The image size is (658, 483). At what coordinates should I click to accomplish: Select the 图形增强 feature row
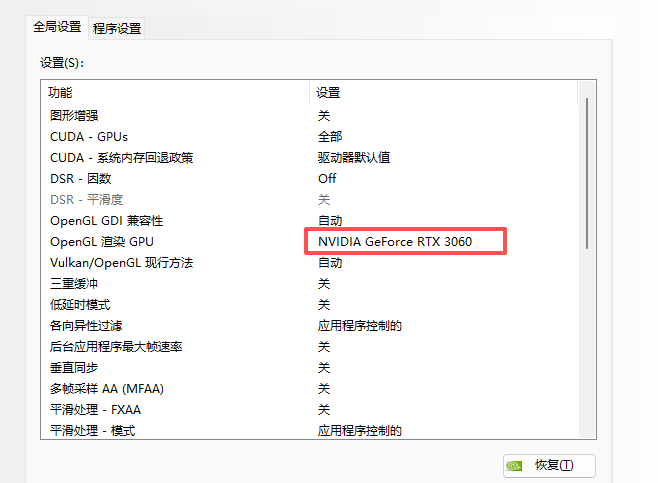pos(74,115)
